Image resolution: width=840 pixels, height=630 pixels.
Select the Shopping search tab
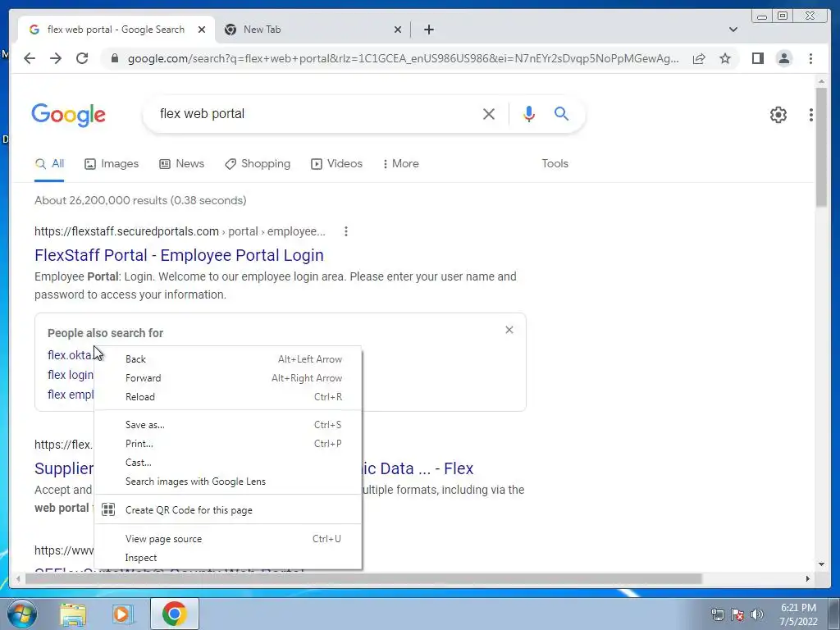click(x=257, y=163)
